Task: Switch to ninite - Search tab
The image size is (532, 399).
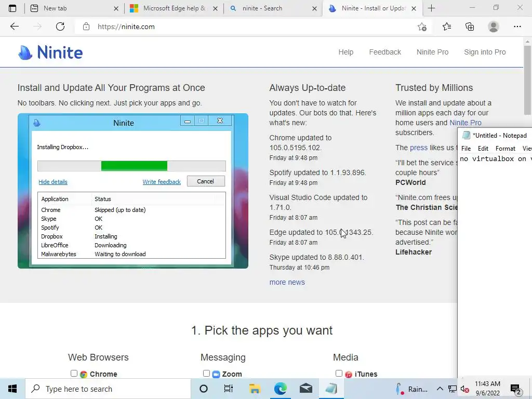Action: coord(273,8)
